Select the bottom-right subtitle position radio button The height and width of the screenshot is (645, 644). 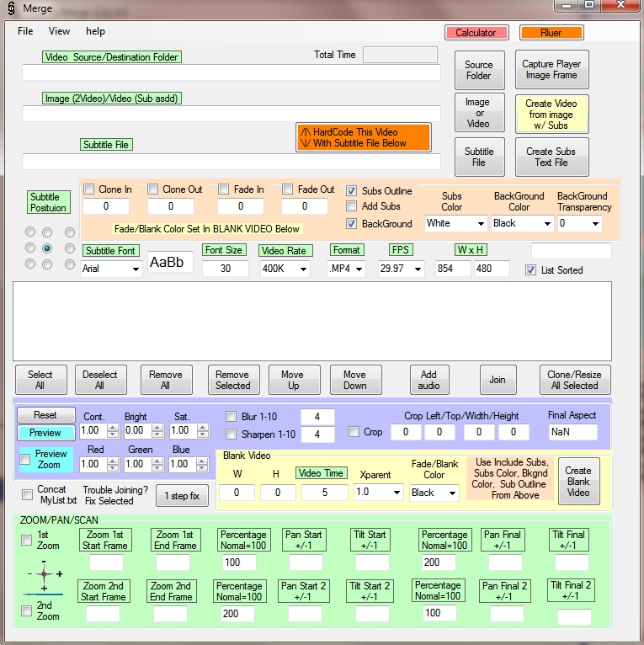[70, 264]
